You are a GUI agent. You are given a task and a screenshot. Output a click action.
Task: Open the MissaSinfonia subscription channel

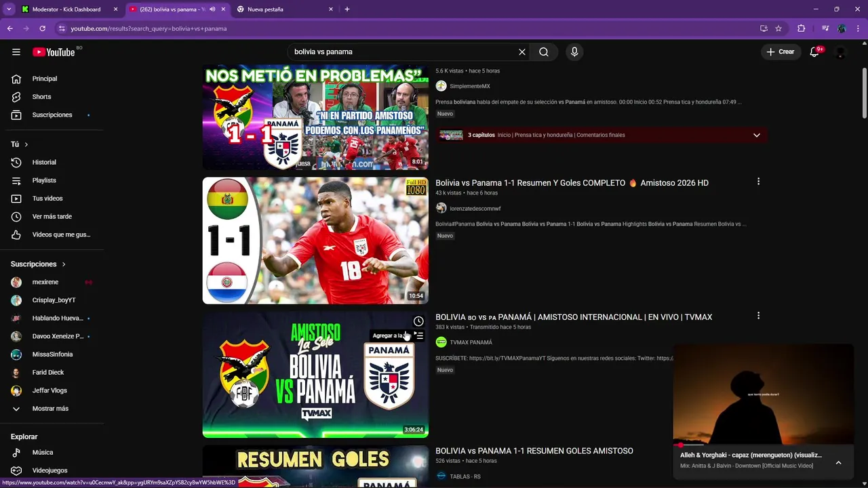coord(52,354)
